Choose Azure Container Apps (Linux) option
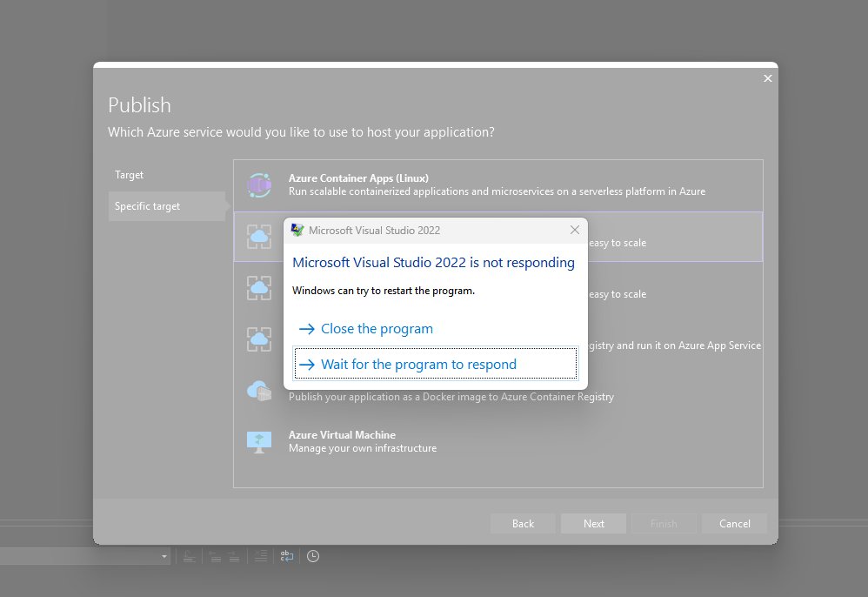Image resolution: width=868 pixels, height=597 pixels. 498,185
